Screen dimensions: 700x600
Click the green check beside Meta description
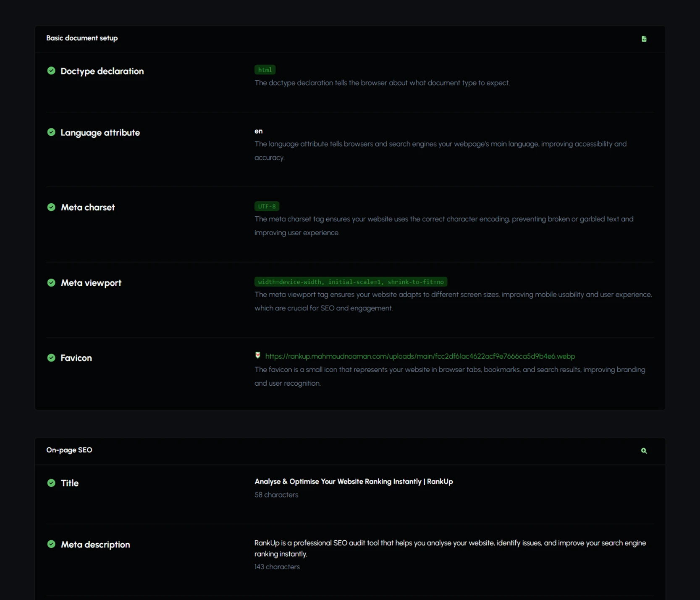(x=51, y=544)
